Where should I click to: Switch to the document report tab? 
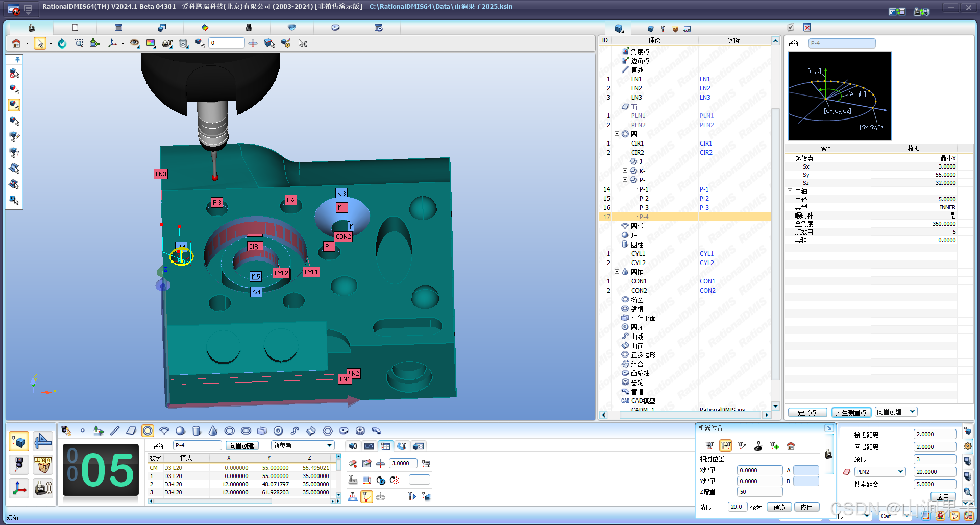[75, 28]
